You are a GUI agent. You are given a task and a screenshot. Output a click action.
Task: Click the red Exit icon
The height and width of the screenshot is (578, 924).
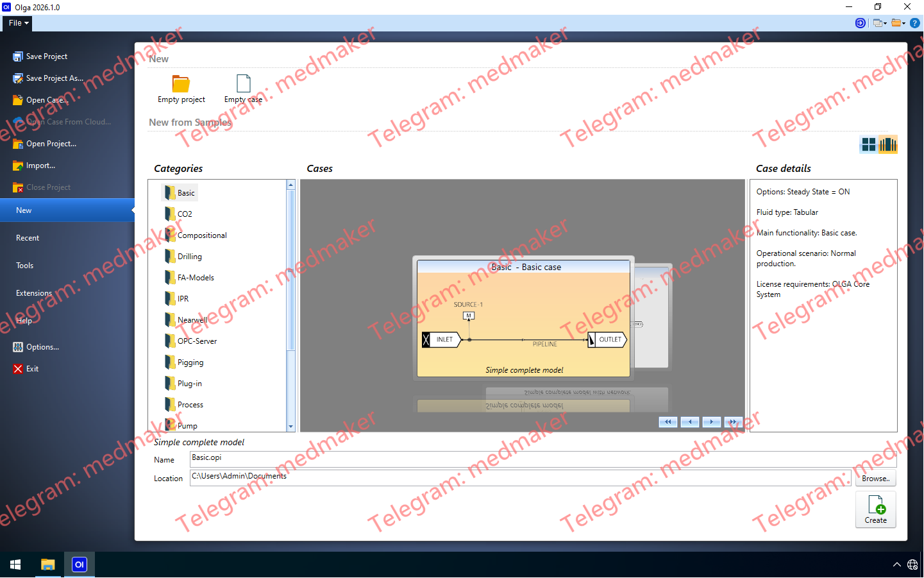(18, 369)
